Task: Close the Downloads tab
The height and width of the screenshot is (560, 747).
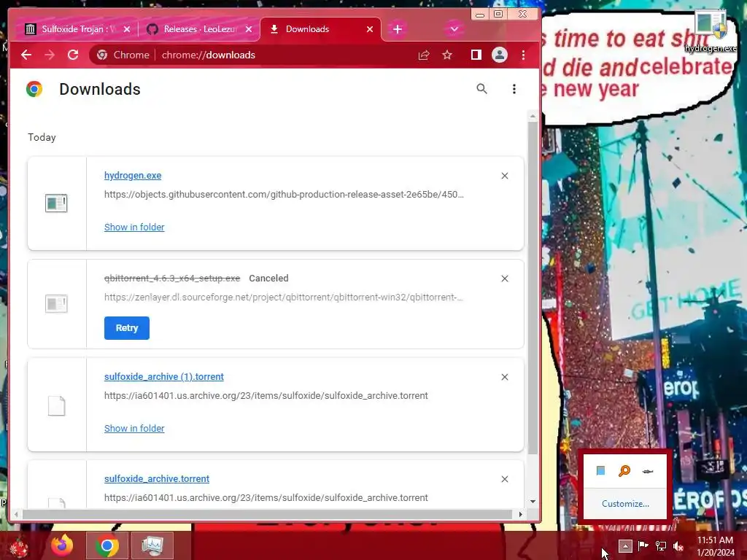Action: pyautogui.click(x=370, y=29)
